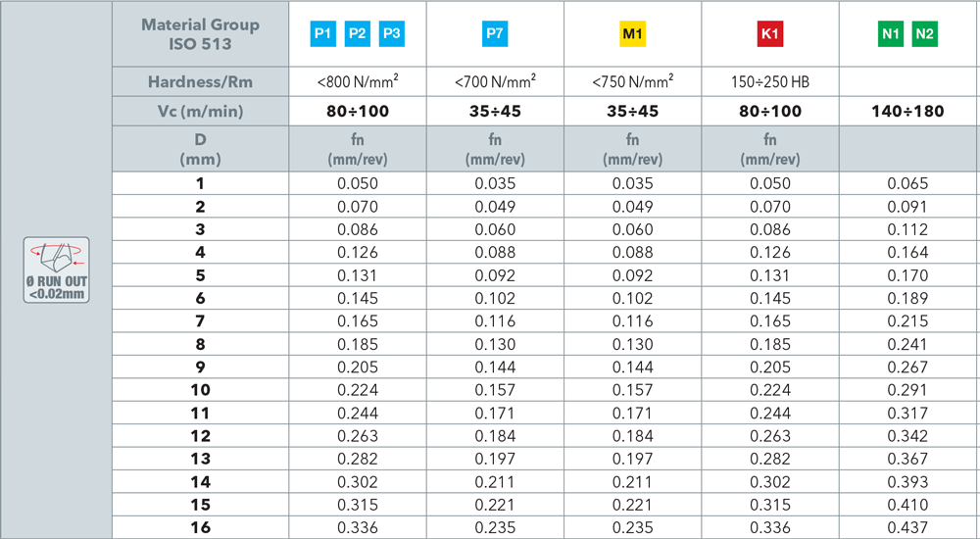Click the blue P1 material badge
980x539 pixels.
tap(322, 35)
